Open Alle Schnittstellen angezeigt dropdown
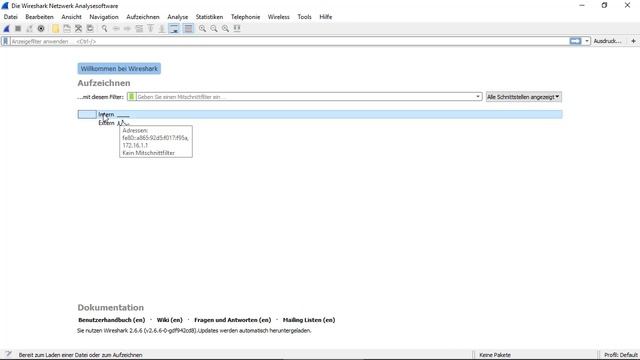This screenshot has height=360, width=640. coord(524,97)
